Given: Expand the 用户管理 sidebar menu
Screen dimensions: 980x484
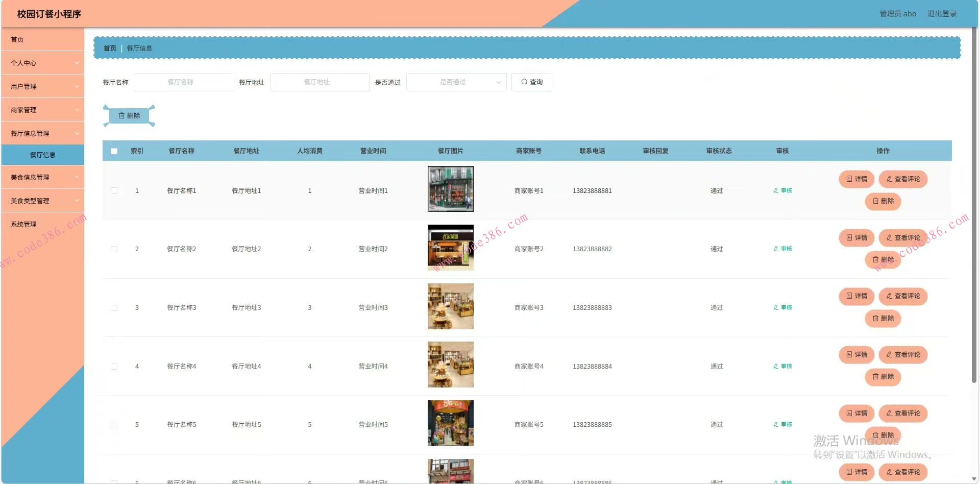Looking at the screenshot, I should click(43, 87).
